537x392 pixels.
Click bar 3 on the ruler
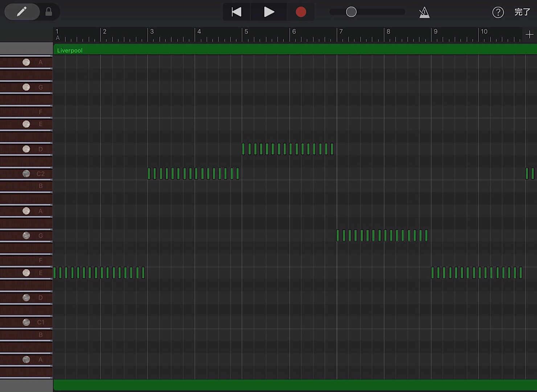point(152,32)
